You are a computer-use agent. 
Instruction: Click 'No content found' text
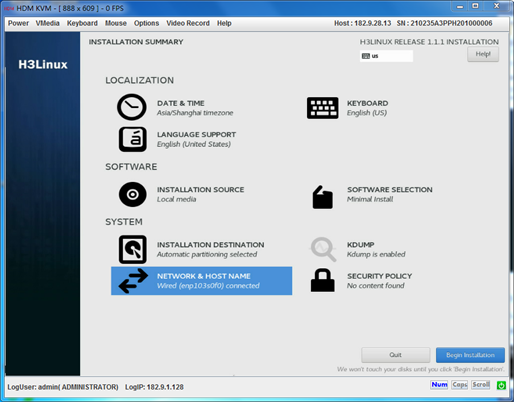(x=376, y=286)
